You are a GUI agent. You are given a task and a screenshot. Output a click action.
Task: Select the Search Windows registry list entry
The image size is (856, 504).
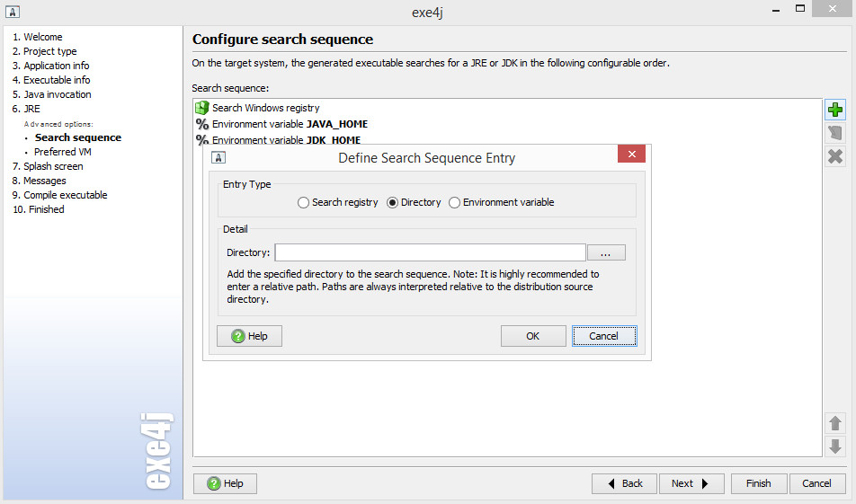266,108
